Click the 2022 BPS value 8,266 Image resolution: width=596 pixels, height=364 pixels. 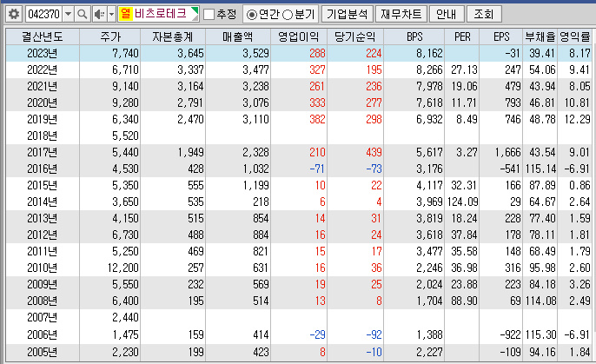[429, 69]
